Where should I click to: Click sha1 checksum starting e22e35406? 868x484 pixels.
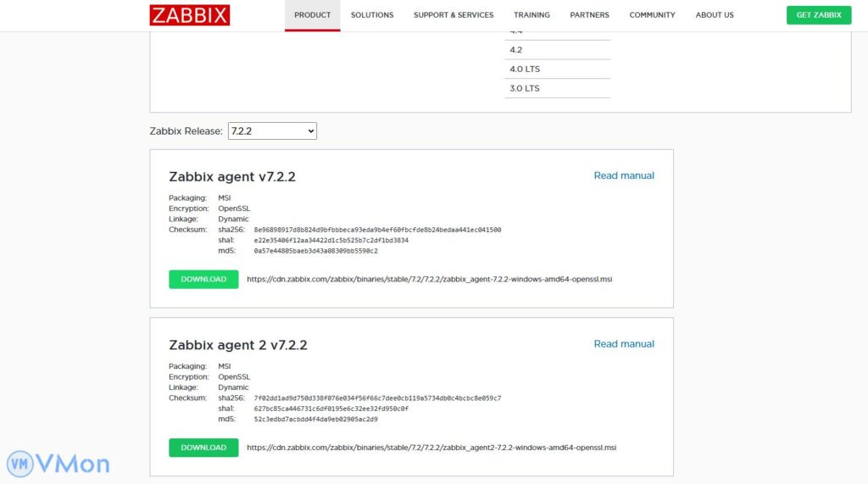[331, 241]
